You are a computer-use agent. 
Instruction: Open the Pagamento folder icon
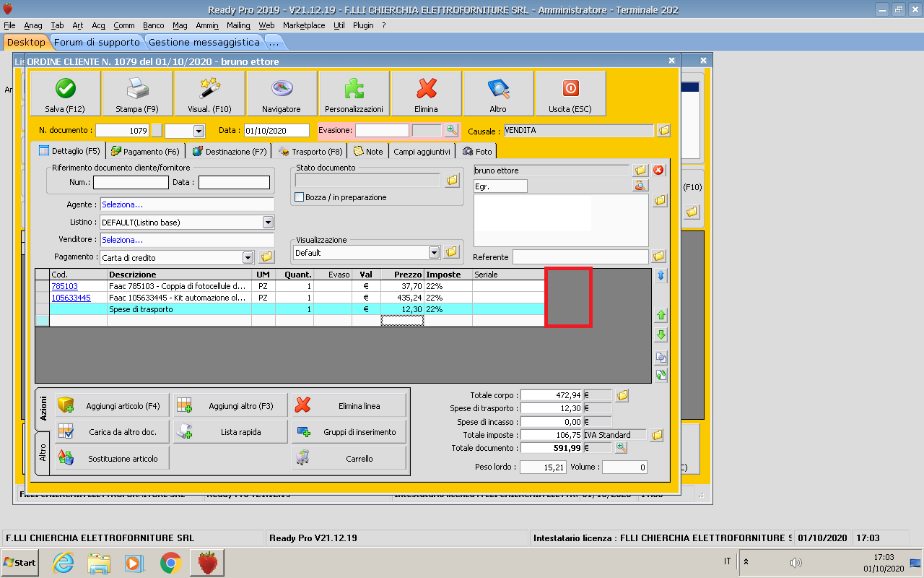pos(266,257)
